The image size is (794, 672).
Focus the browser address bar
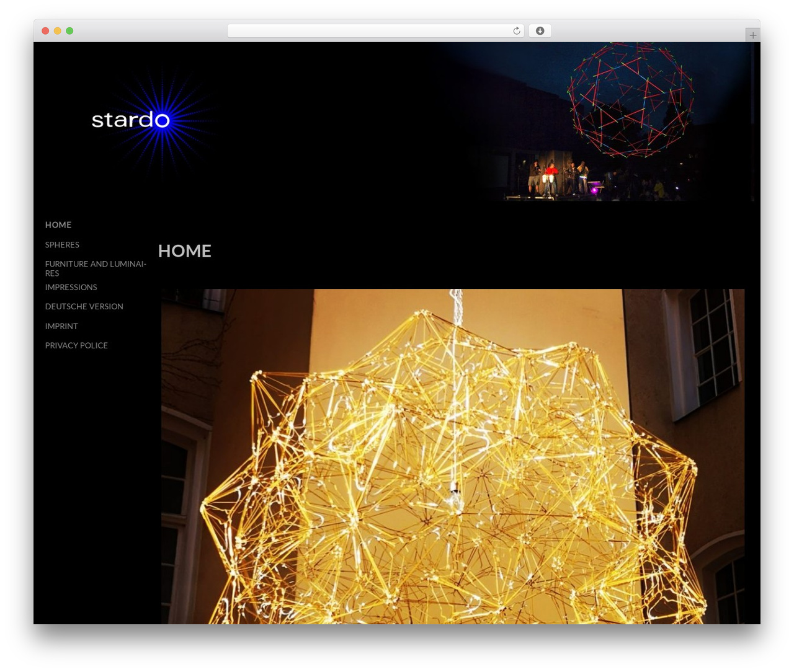point(376,31)
